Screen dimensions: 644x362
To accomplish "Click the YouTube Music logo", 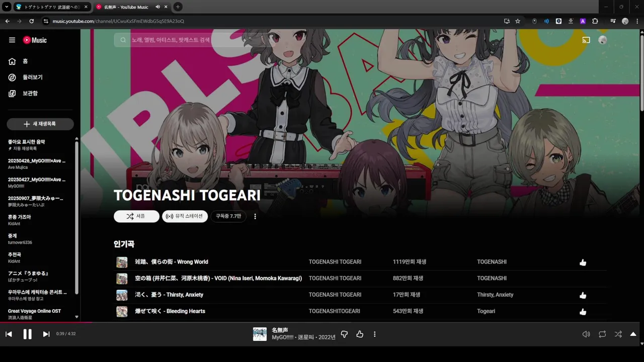I will (x=35, y=40).
